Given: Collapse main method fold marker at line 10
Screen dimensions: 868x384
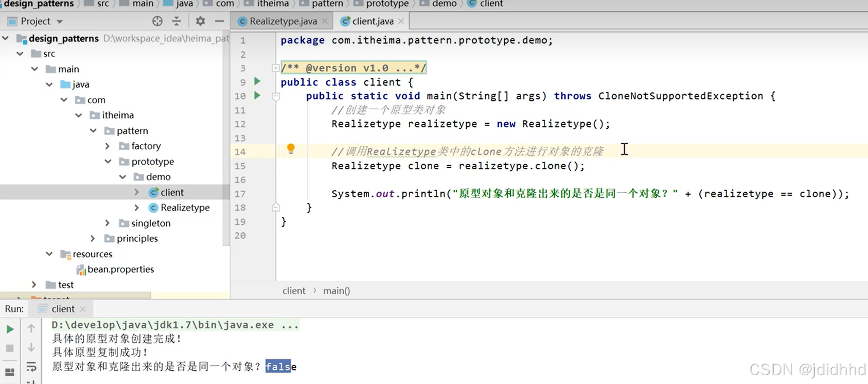Looking at the screenshot, I should pos(275,96).
